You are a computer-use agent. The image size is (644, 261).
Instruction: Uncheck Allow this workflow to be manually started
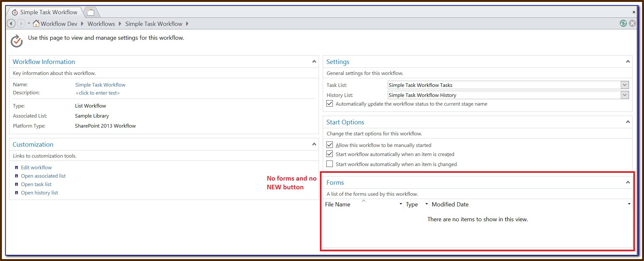(330, 145)
